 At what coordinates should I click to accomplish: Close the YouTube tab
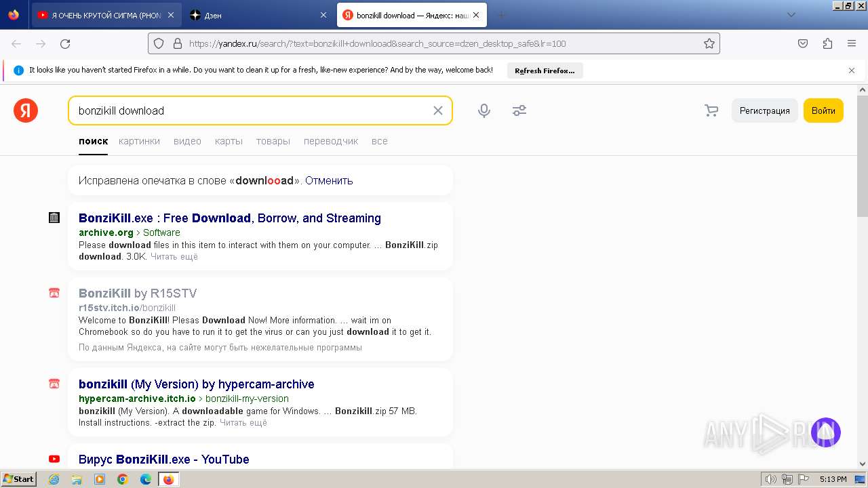tap(170, 15)
